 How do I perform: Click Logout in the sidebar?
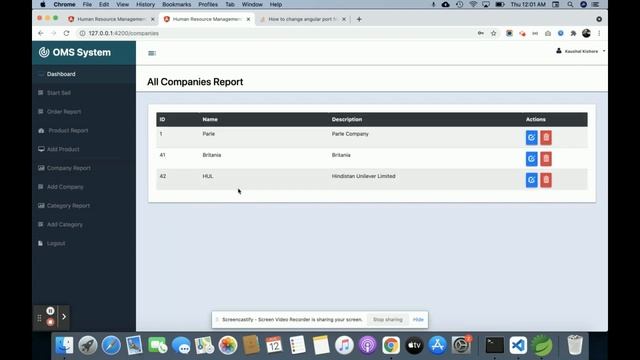tap(56, 243)
